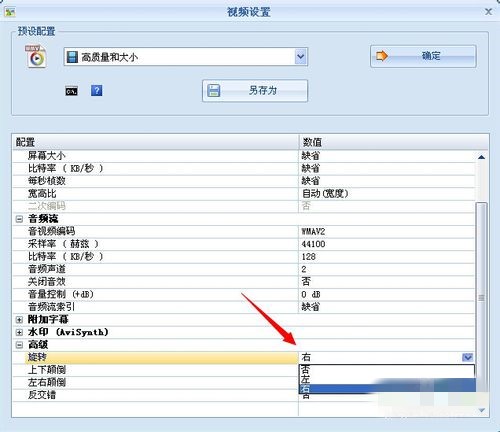Click scroll up arrow of settings list
The height and width of the screenshot is (432, 500).
coord(481,157)
